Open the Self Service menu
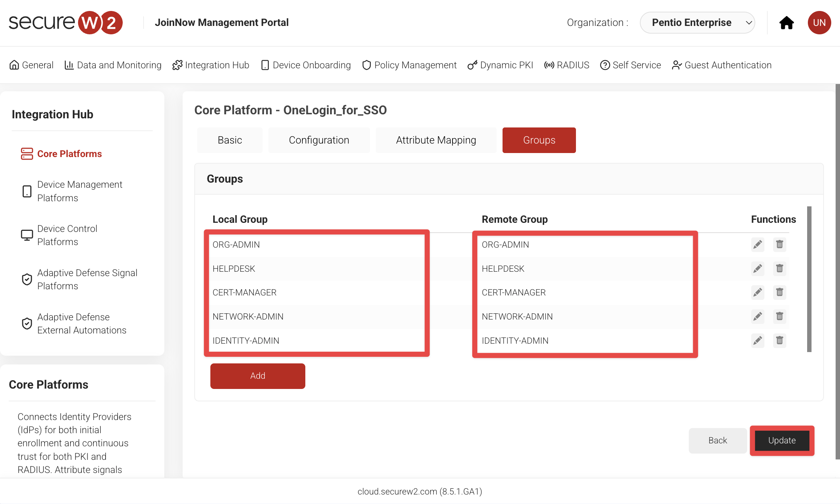 coord(630,65)
